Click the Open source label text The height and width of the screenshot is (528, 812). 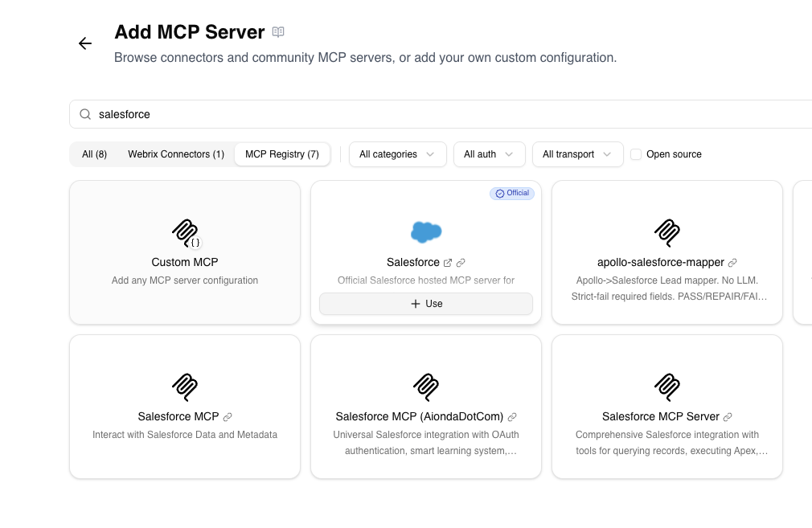tap(674, 154)
